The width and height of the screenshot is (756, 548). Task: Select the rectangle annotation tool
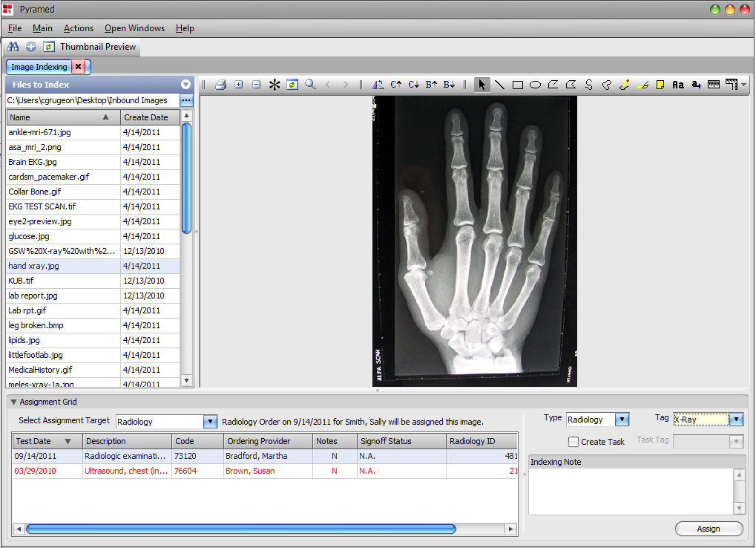pyautogui.click(x=517, y=85)
